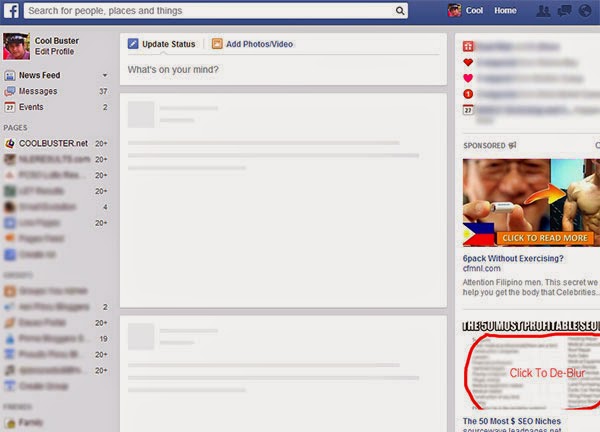Click the gift box icon in right panel
This screenshot has width=600, height=432.
468,46
